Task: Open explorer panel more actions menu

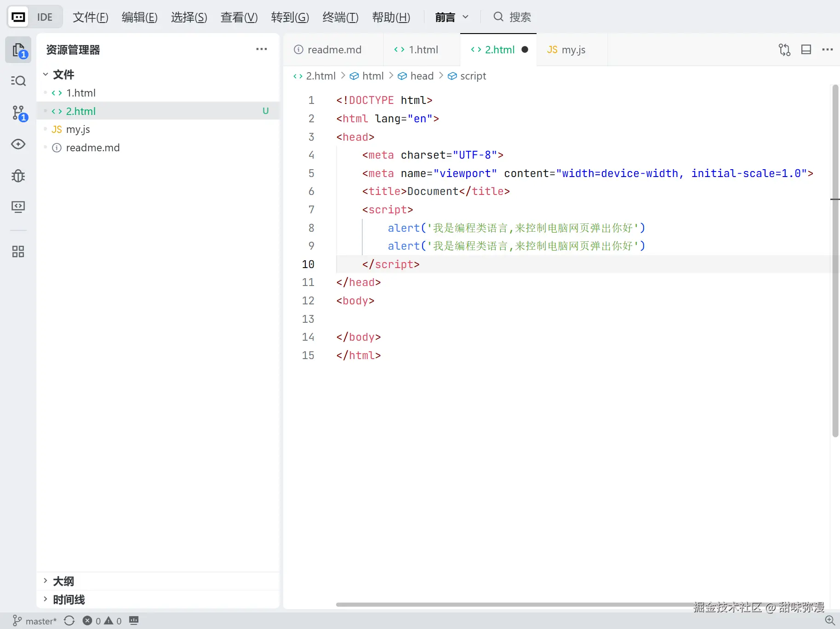Action: [262, 49]
